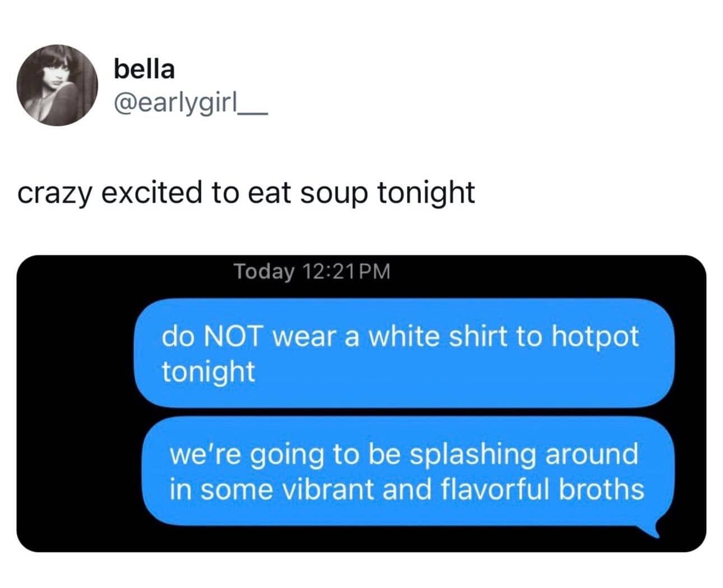Click the word "hotpot" in first bubble
This screenshot has height=588, width=723.
tap(595, 337)
